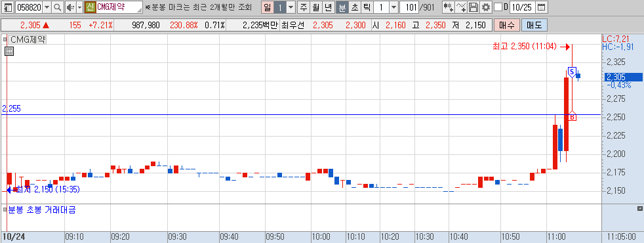Screen dimensions: 644x243
Task: Click the 2,255 line label on the left
Action: [x=11, y=109]
